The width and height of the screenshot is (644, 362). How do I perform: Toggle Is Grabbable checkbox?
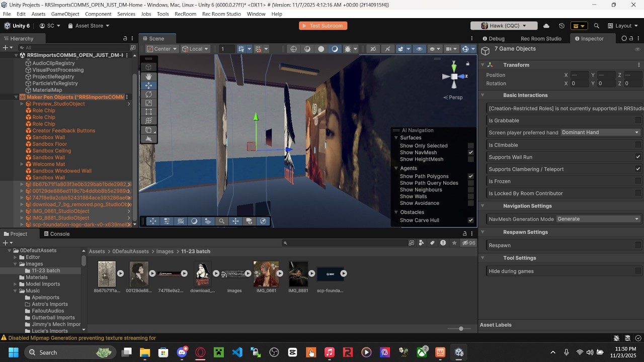[638, 121]
